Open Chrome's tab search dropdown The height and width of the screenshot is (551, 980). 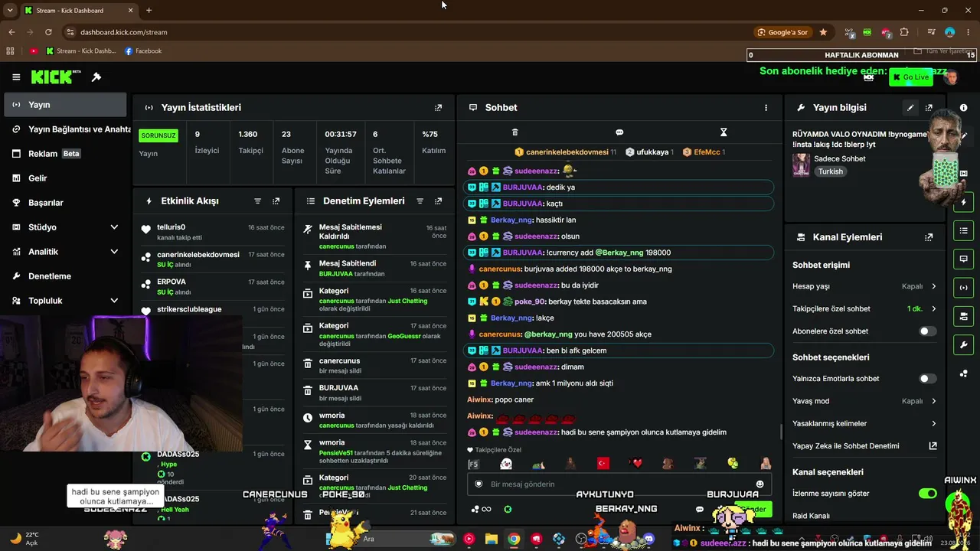point(11,10)
